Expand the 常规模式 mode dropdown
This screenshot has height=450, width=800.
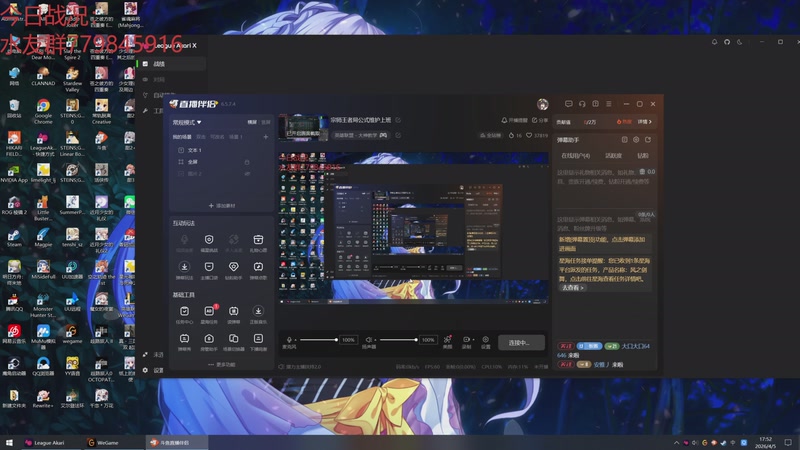(187, 122)
